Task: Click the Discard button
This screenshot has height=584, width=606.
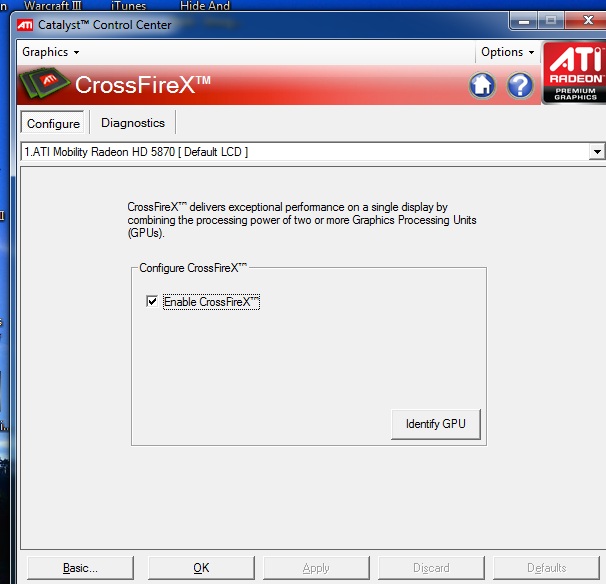Action: (x=431, y=568)
